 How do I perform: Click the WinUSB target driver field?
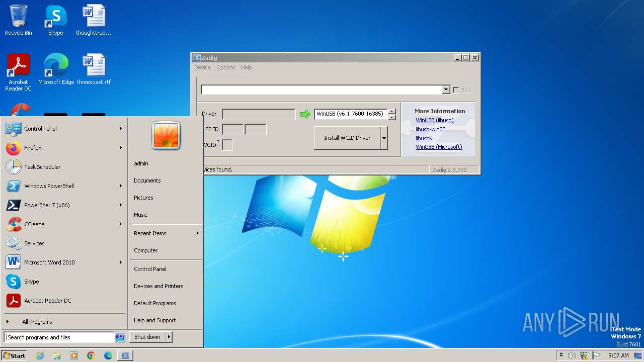pyautogui.click(x=351, y=114)
